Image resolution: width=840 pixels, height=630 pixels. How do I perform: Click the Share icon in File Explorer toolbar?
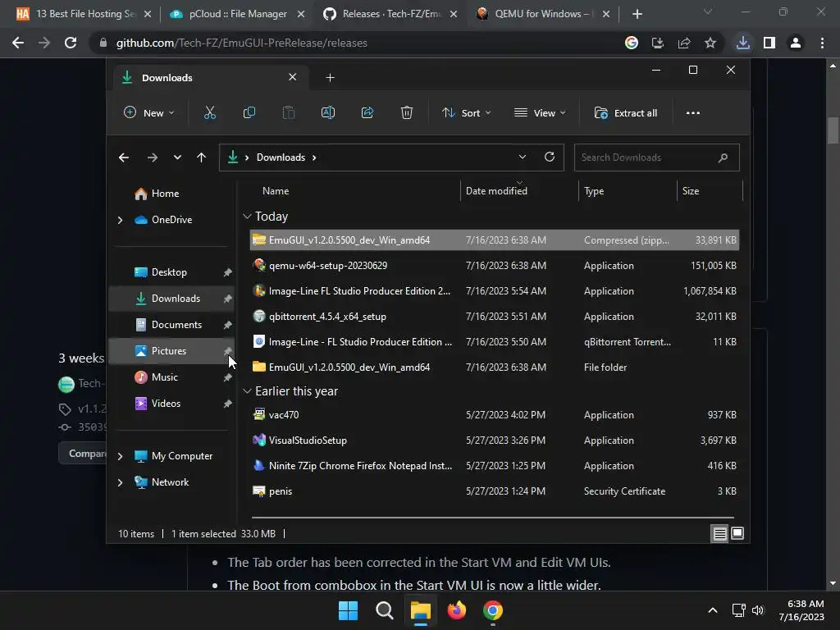pyautogui.click(x=367, y=112)
